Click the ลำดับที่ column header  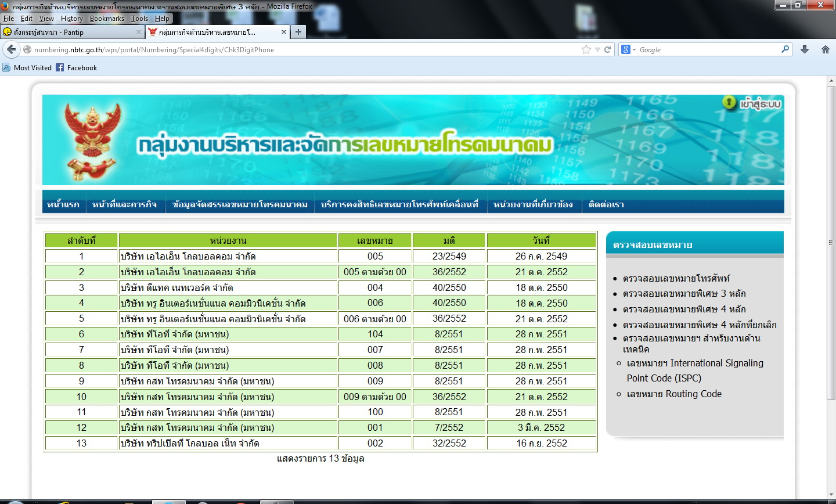[81, 240]
